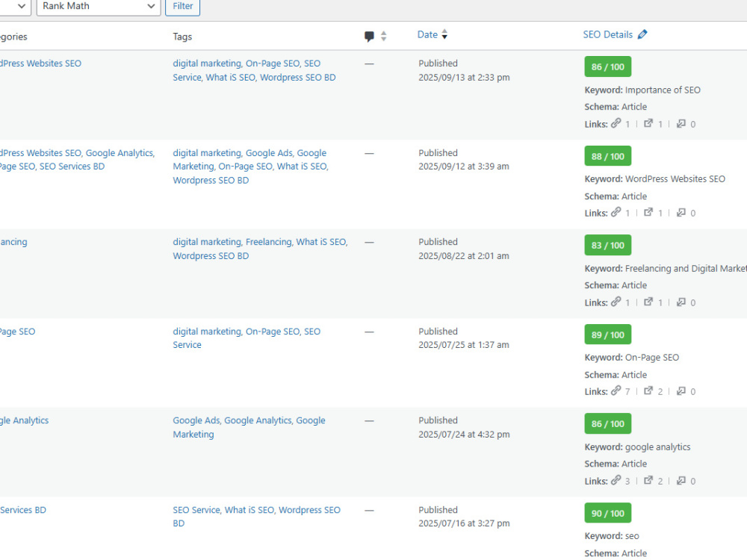Screen dimensions: 747x560
Task: Click external links icon in Freelancing keyword row
Action: coord(648,302)
